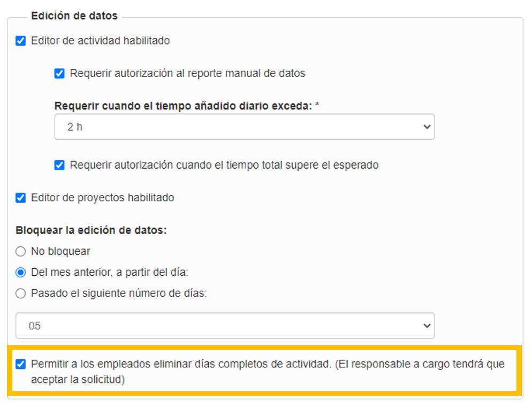
Task: Toggle 'Requerir autorización al reporte manual' checkbox
Action: click(x=59, y=73)
